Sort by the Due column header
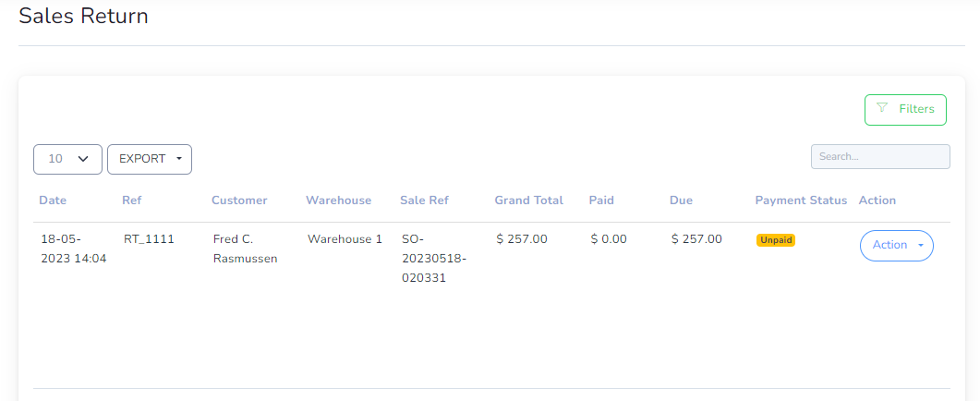This screenshot has height=401, width=980. point(681,200)
